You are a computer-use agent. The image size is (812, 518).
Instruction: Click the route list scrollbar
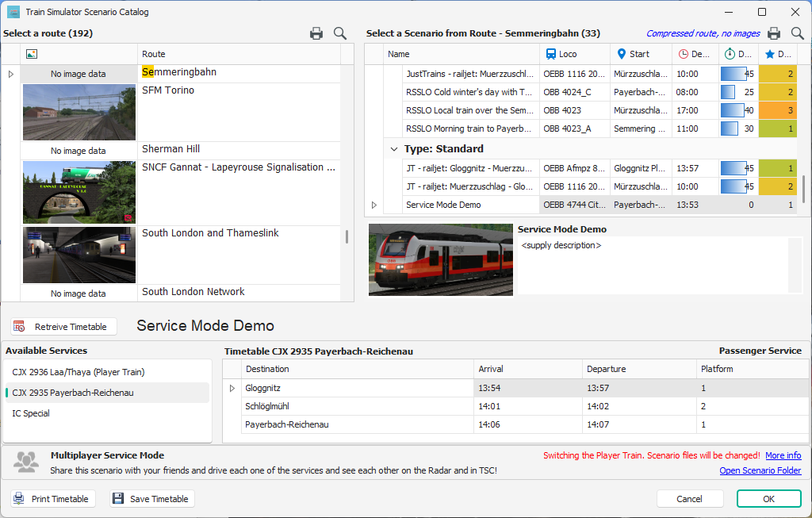coord(347,236)
